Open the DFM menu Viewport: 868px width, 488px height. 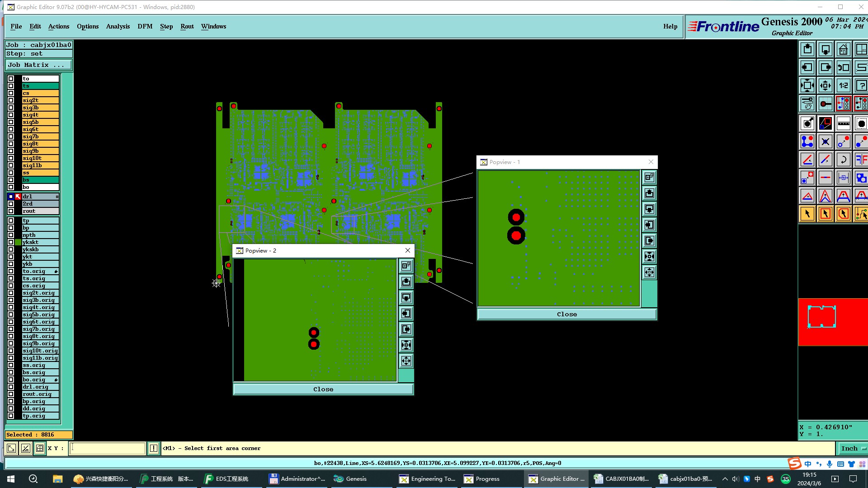(145, 26)
